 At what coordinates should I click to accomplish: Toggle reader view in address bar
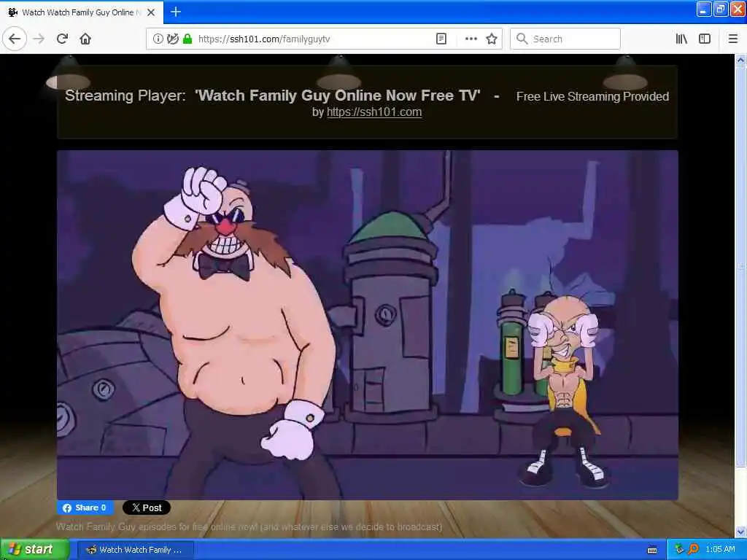click(x=441, y=39)
